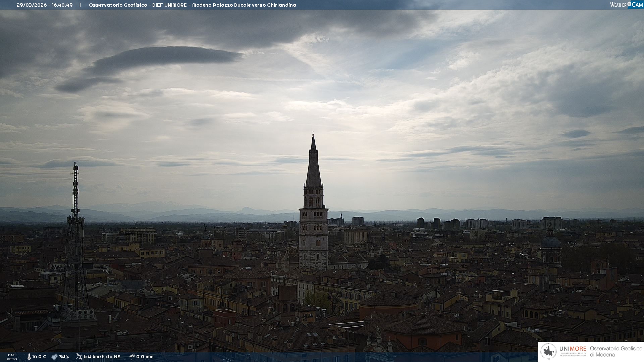Click the church dome on the right
The image size is (644, 362).
[550, 241]
